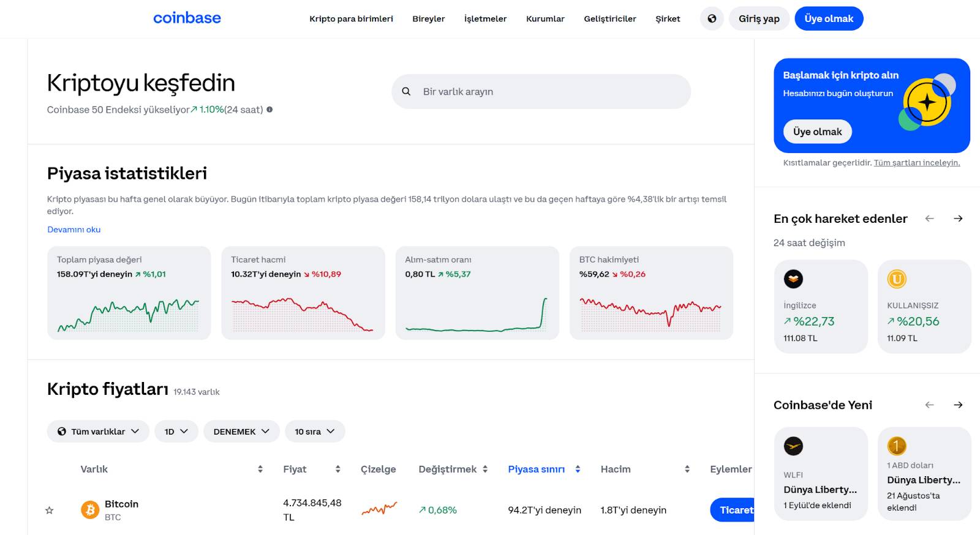Open Şirket menu
The width and height of the screenshot is (980, 535).
[x=668, y=19]
